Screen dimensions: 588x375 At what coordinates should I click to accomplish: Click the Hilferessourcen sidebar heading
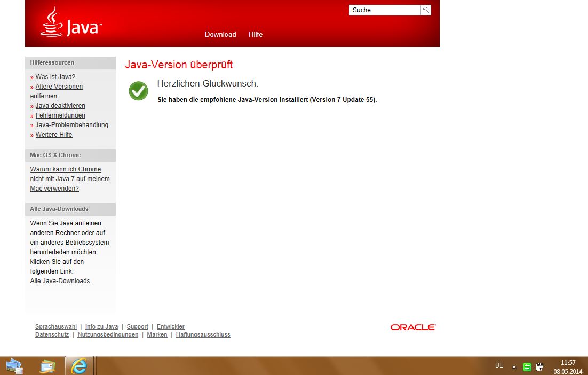[x=52, y=62]
